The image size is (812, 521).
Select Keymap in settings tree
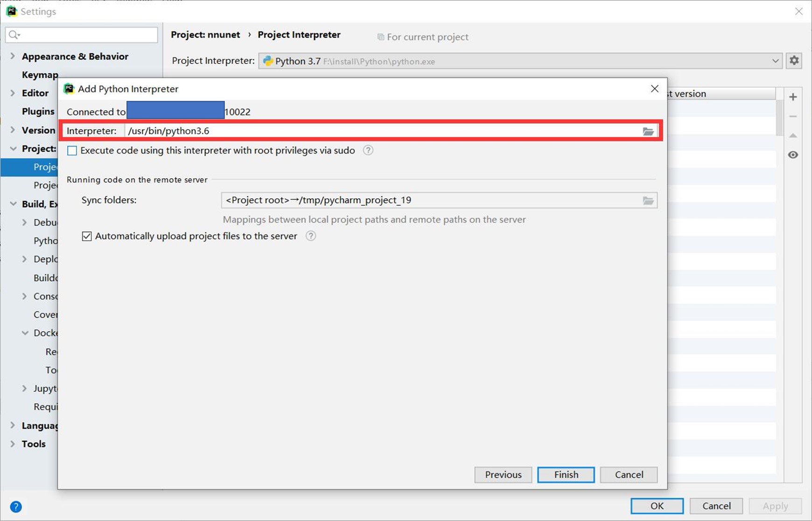coord(40,75)
